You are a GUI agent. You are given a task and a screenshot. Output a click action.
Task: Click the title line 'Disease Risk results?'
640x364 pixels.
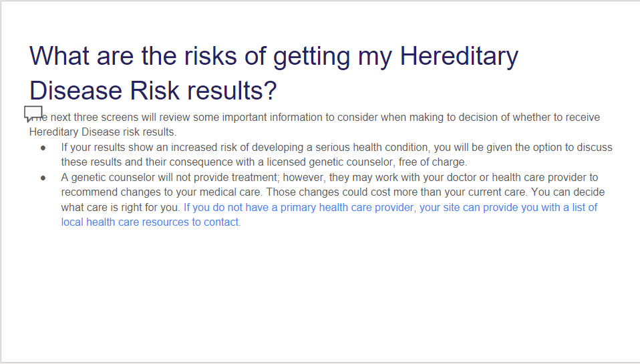pos(153,91)
